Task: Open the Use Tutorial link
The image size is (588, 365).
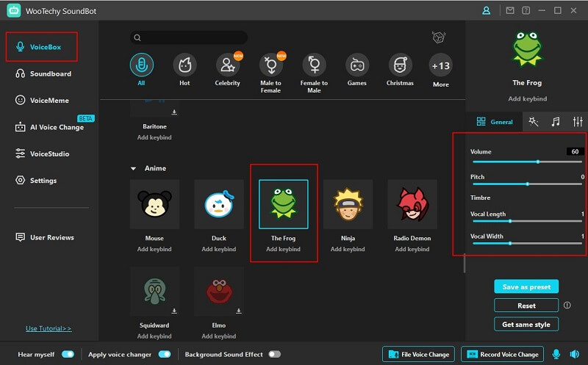Action: point(49,328)
